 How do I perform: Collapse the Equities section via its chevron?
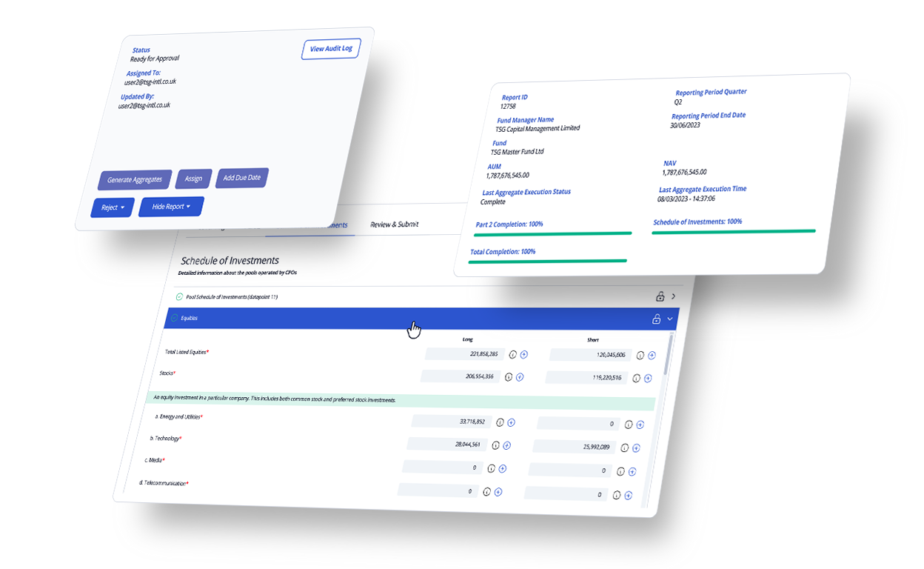coord(669,320)
